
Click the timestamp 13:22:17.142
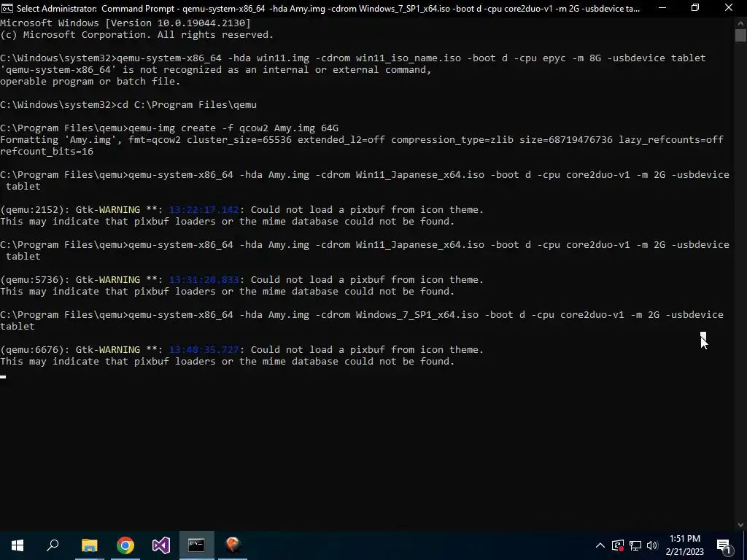[x=204, y=209]
